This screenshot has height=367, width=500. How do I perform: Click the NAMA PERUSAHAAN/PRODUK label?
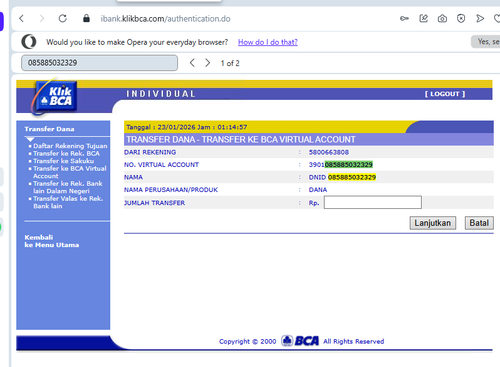[x=171, y=190]
